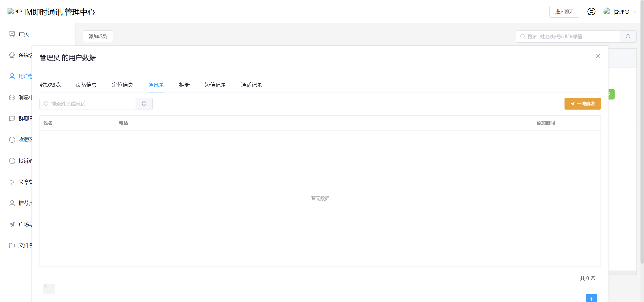
Task: Click the Home monitor icon in the sidebar
Action: click(12, 34)
